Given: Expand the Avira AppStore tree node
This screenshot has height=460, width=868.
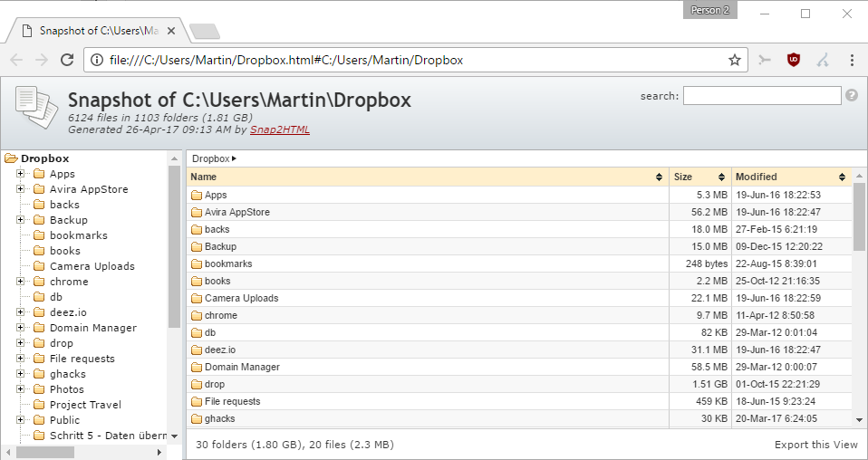Looking at the screenshot, I should 21,189.
